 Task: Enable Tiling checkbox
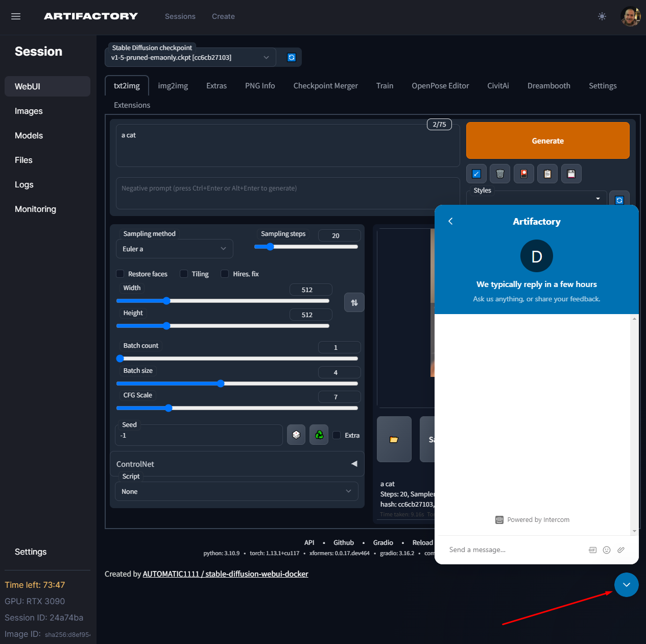pos(184,274)
